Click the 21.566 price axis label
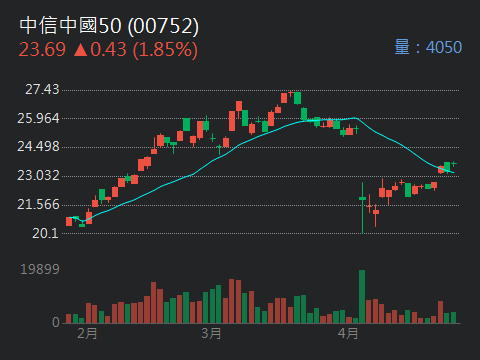Viewport: 480px width, 360px height. click(x=38, y=204)
